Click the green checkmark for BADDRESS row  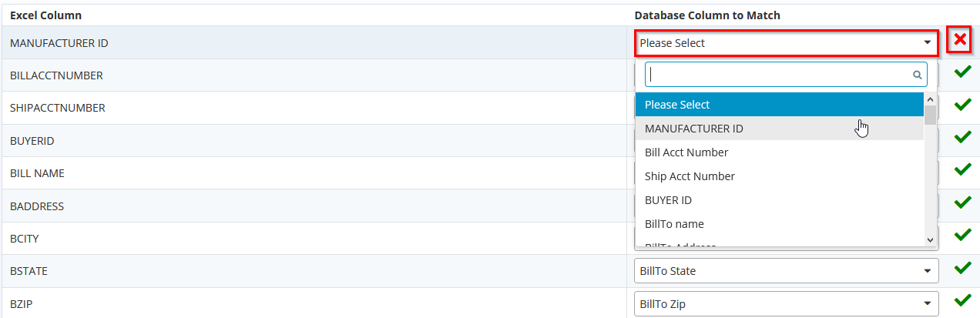962,203
